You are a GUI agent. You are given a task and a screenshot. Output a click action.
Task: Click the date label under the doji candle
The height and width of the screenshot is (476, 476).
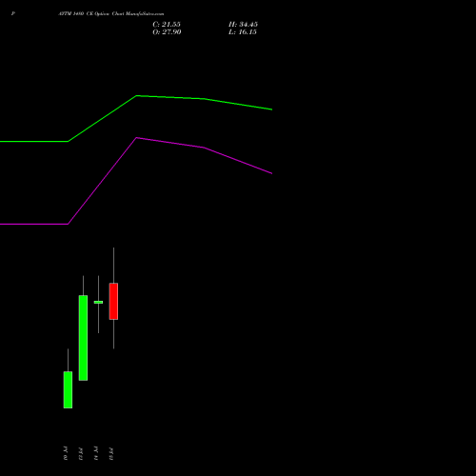pos(96,454)
